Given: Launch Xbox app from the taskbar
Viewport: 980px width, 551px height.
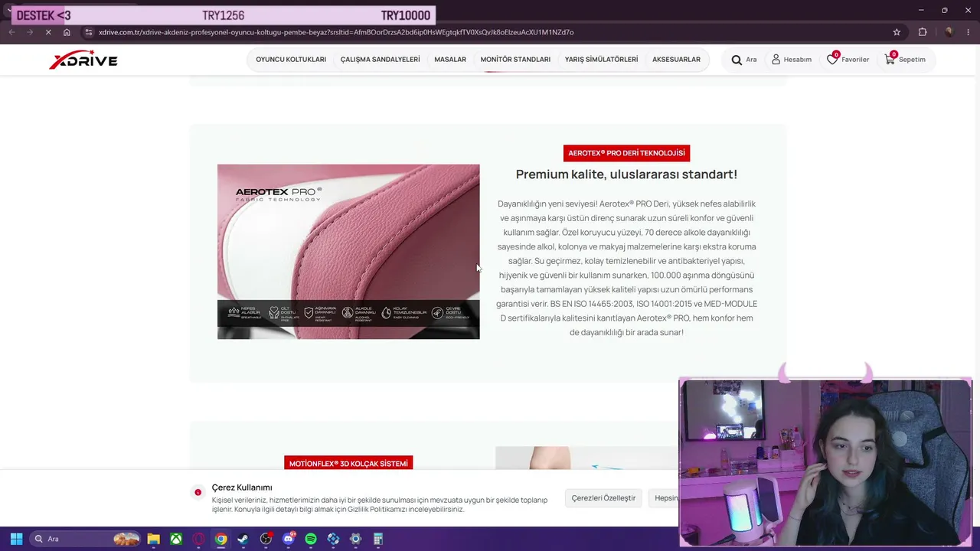Looking at the screenshot, I should pyautogui.click(x=176, y=539).
